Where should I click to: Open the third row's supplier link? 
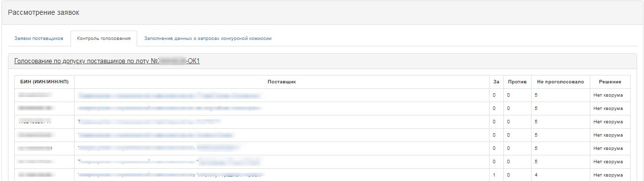149,121
